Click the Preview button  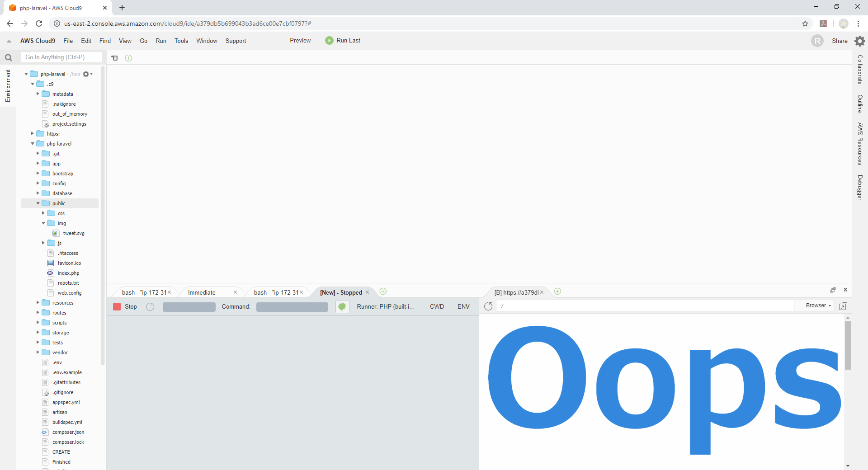[x=300, y=41]
